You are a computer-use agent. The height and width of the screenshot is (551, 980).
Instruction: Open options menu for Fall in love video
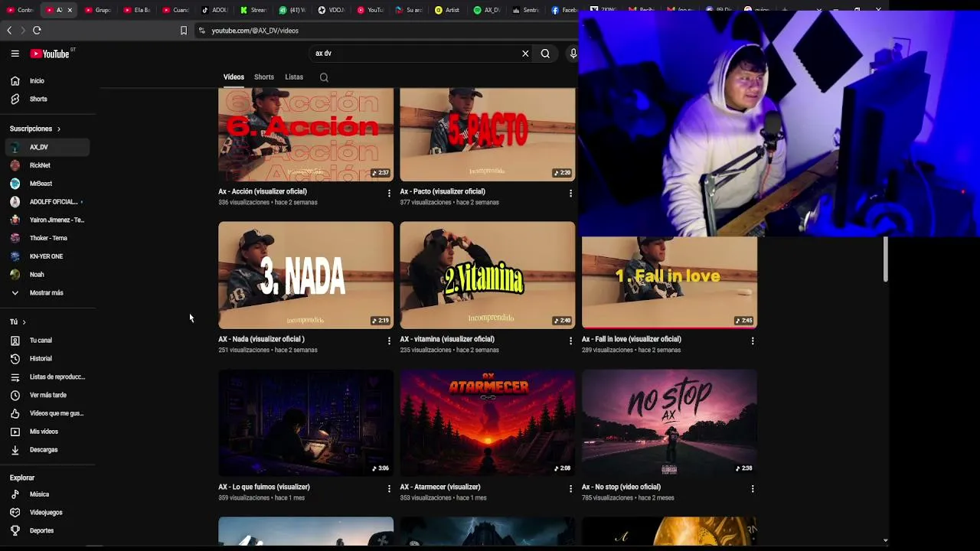(x=753, y=341)
